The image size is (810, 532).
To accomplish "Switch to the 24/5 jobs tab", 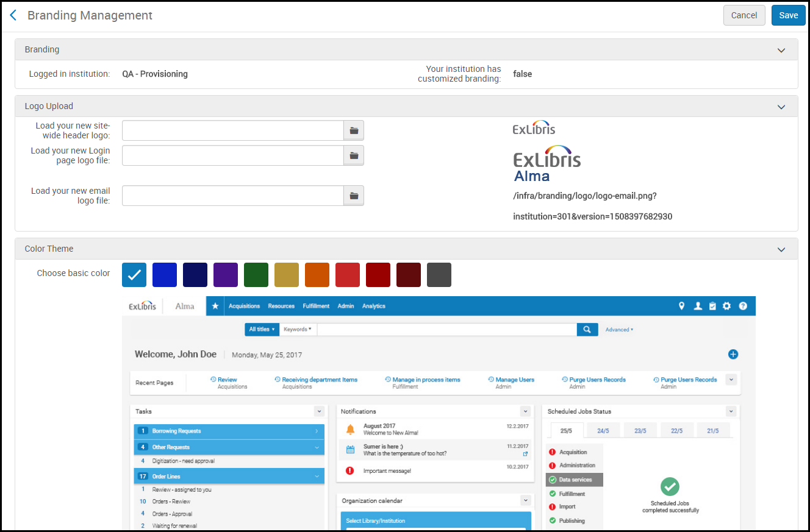I will point(603,430).
